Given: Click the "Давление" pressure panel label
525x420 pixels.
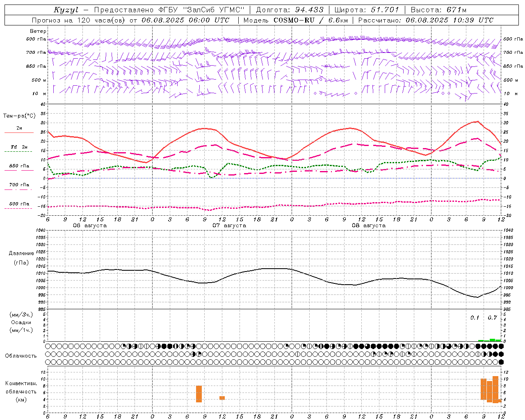Looking at the screenshot, I should (21, 253).
